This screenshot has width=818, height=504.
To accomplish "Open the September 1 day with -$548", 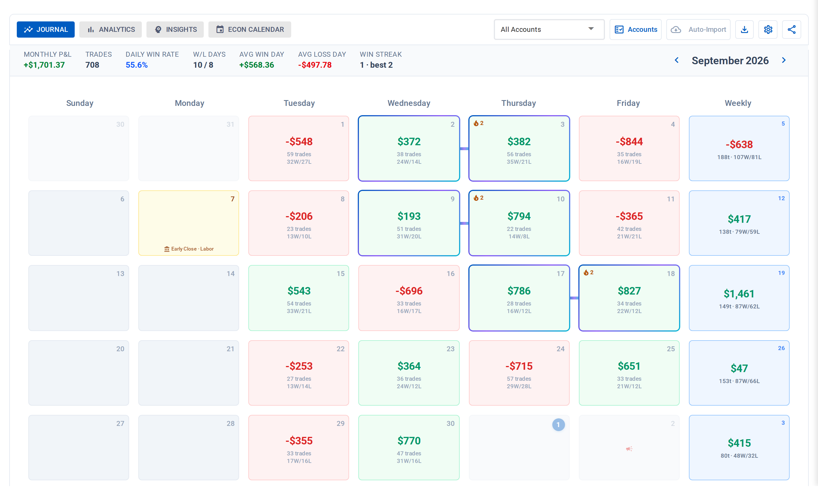I will pos(299,148).
